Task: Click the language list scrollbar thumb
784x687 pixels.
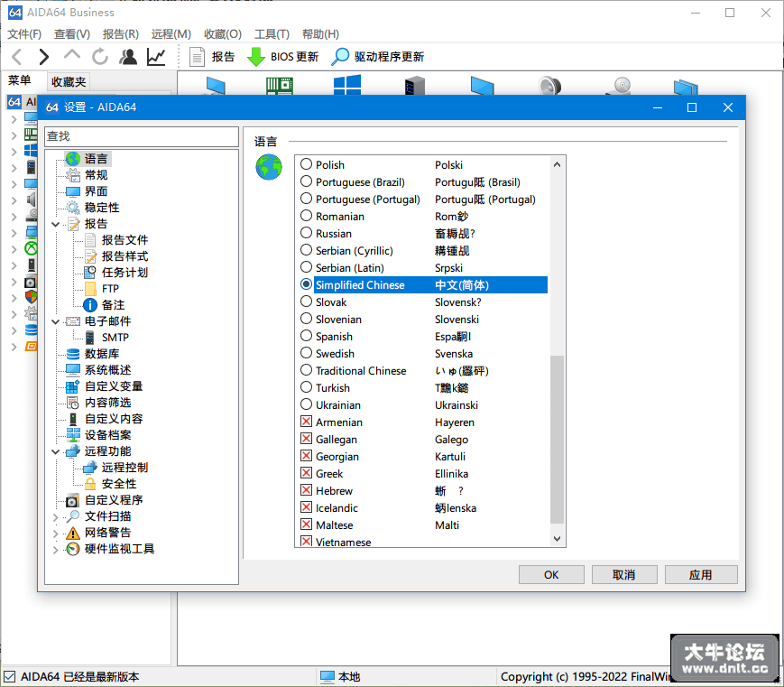Action: pos(557,440)
